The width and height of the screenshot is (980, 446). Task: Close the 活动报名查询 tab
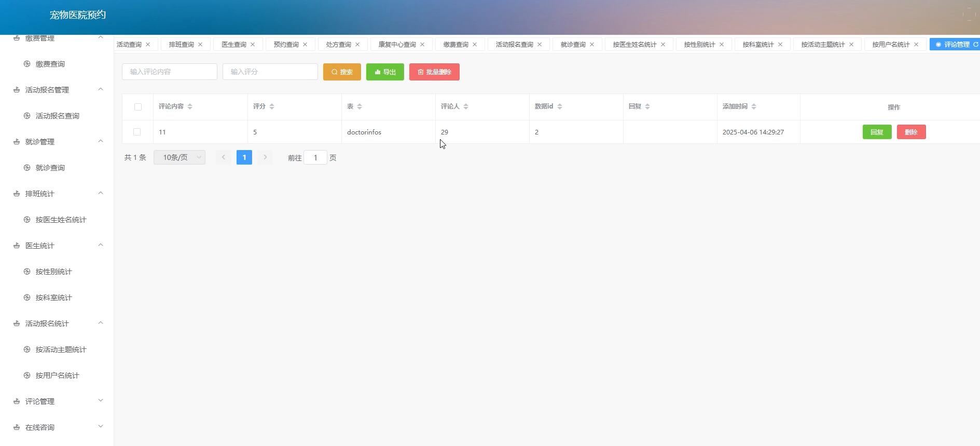click(540, 45)
